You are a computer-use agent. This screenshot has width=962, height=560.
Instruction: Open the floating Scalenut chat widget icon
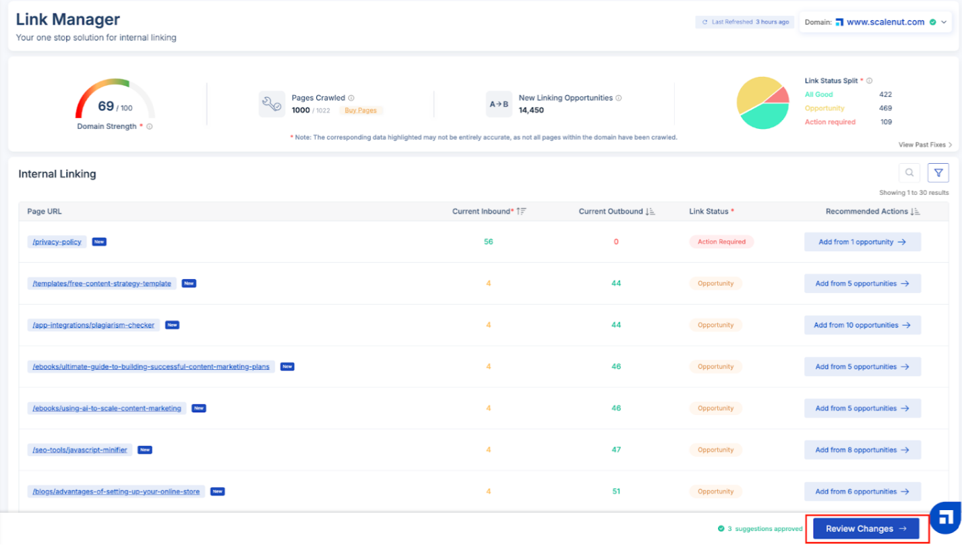click(945, 518)
